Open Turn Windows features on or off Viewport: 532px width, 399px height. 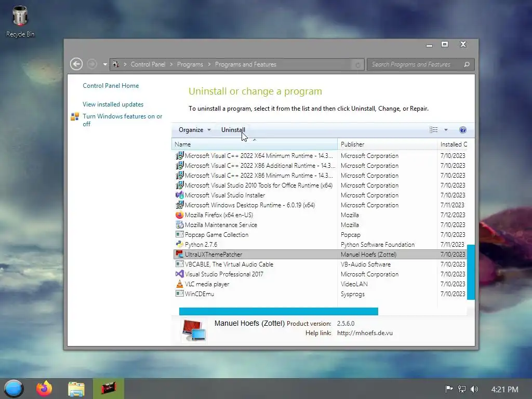123,120
